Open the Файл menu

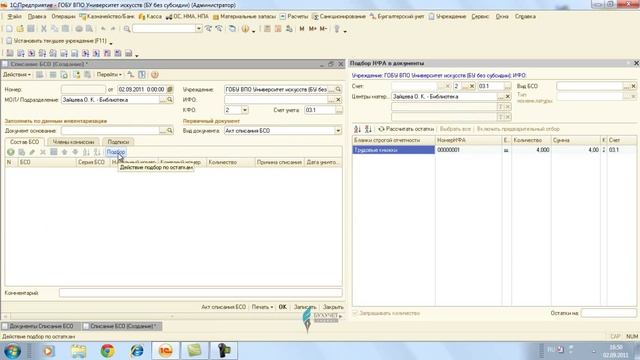coord(15,17)
